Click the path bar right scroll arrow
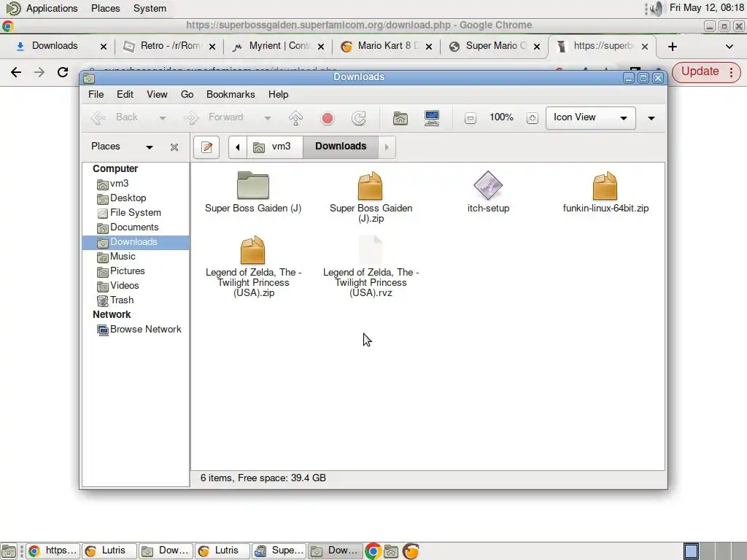 [387, 147]
